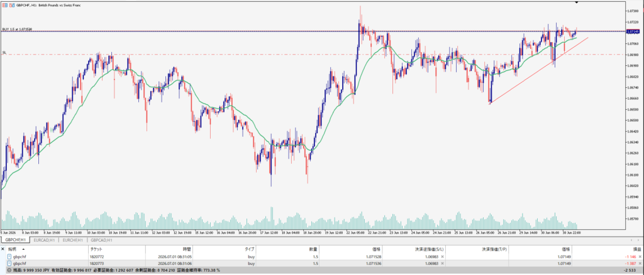This screenshot has width=644, height=275.
Task: Click the chart shift triangle marker at top
Action: (576, 3)
